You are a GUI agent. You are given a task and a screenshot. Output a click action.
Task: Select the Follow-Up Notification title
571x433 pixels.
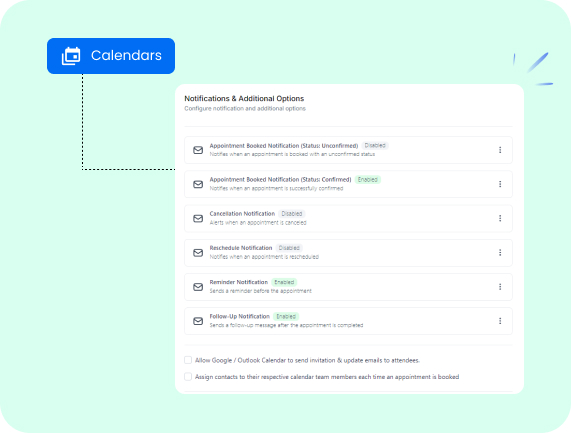coord(240,316)
